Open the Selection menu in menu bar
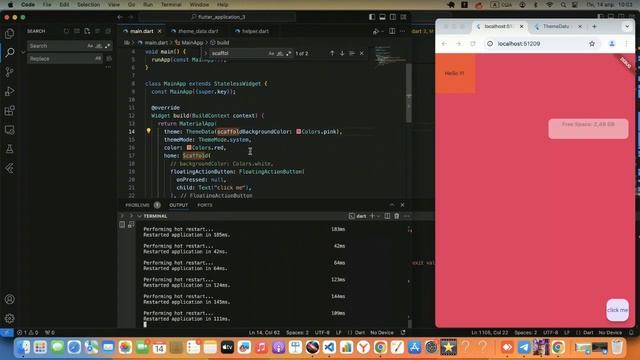Screen dimensions: 640x360 click(x=89, y=5)
